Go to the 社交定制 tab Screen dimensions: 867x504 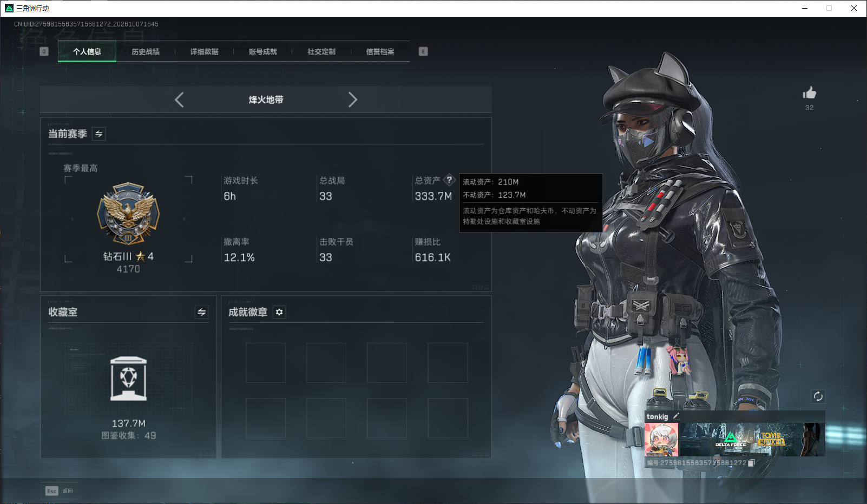(321, 52)
